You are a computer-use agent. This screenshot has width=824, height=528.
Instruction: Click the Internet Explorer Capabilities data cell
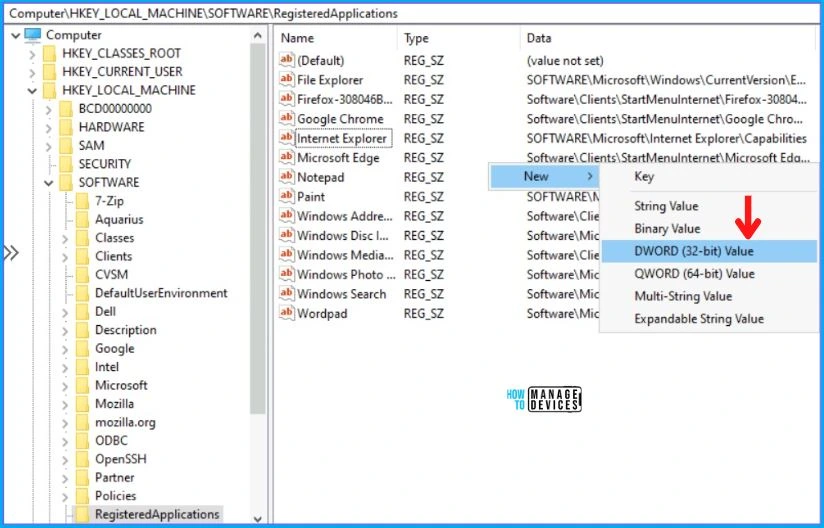coord(666,138)
